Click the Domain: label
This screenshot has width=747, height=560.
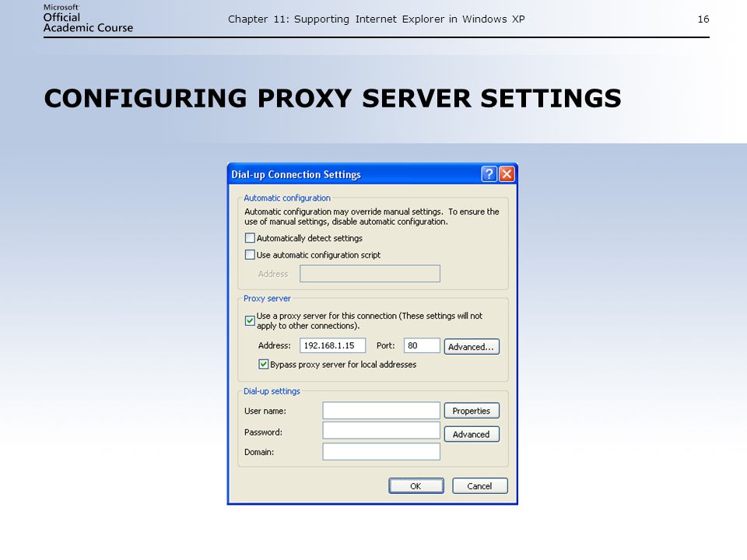(258, 452)
